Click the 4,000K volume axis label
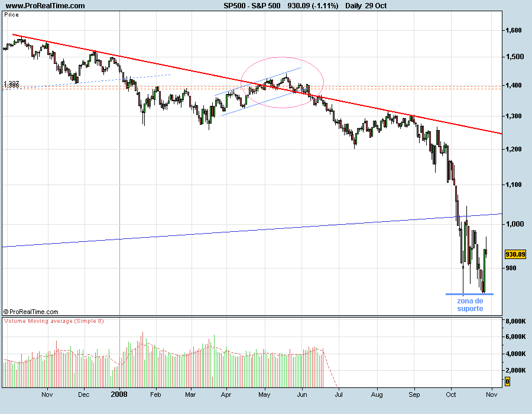Image resolution: width=532 pixels, height=414 pixels. (515, 354)
